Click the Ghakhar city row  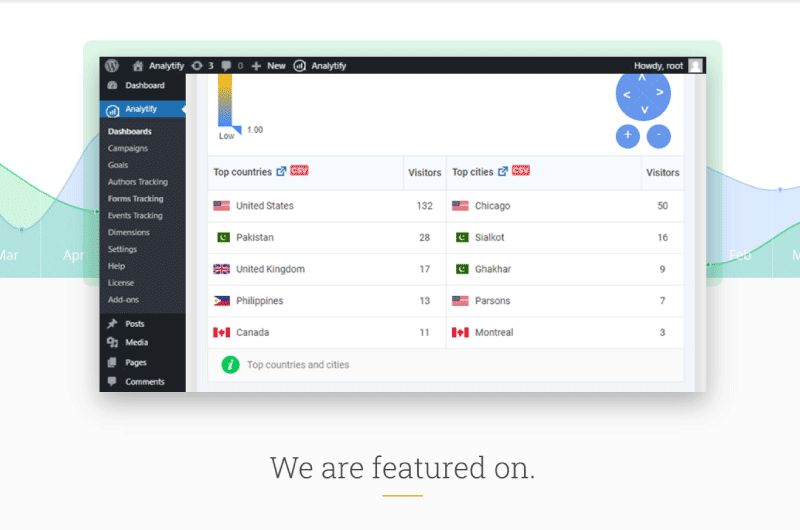coord(565,269)
